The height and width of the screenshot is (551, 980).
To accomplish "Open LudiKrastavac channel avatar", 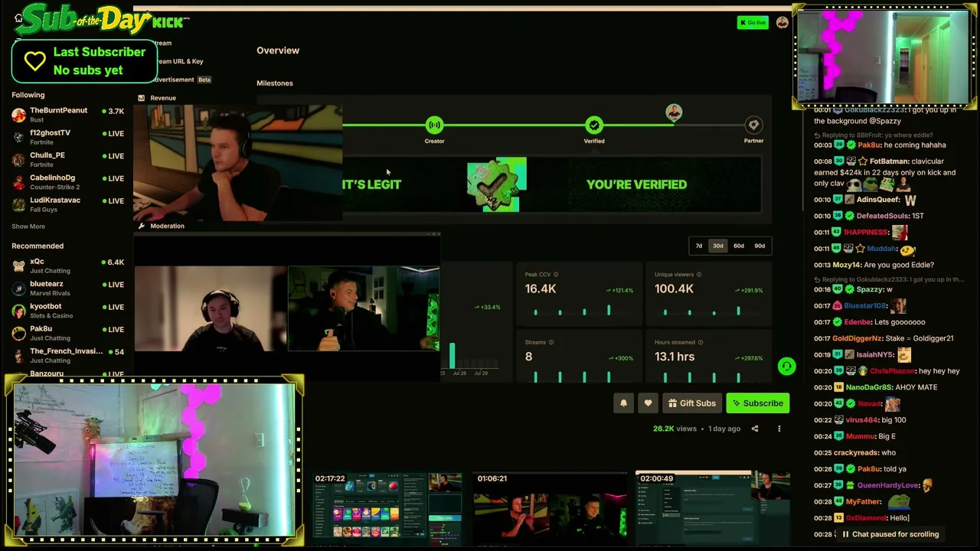I will [x=18, y=204].
